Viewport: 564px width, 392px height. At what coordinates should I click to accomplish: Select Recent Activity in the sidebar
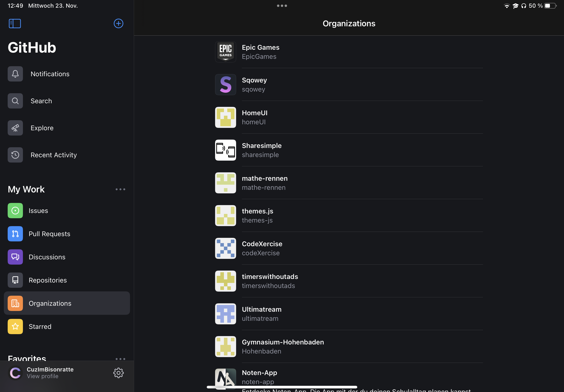tap(67, 155)
